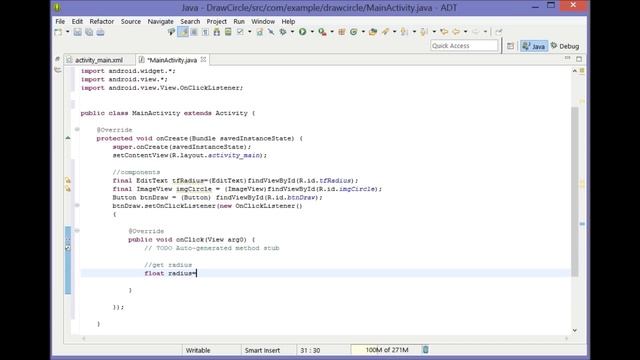Open the Refactor menu
Viewport: 640px width, 360px height.
click(x=102, y=21)
